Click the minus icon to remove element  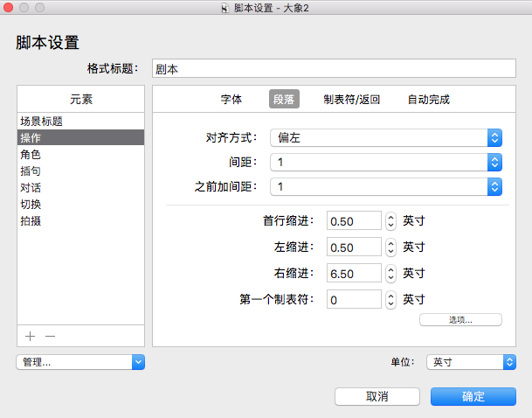(x=50, y=336)
